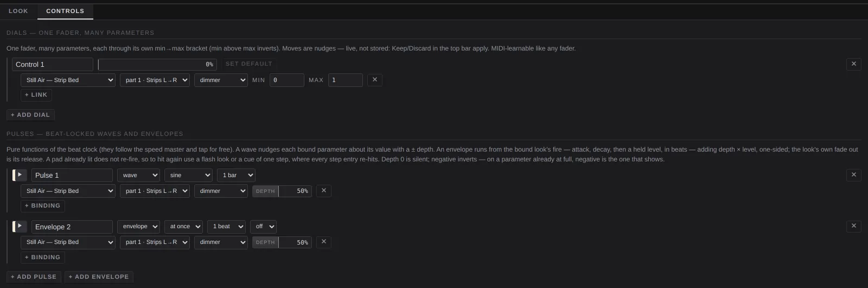Open the 1 bar period dropdown

click(x=236, y=175)
